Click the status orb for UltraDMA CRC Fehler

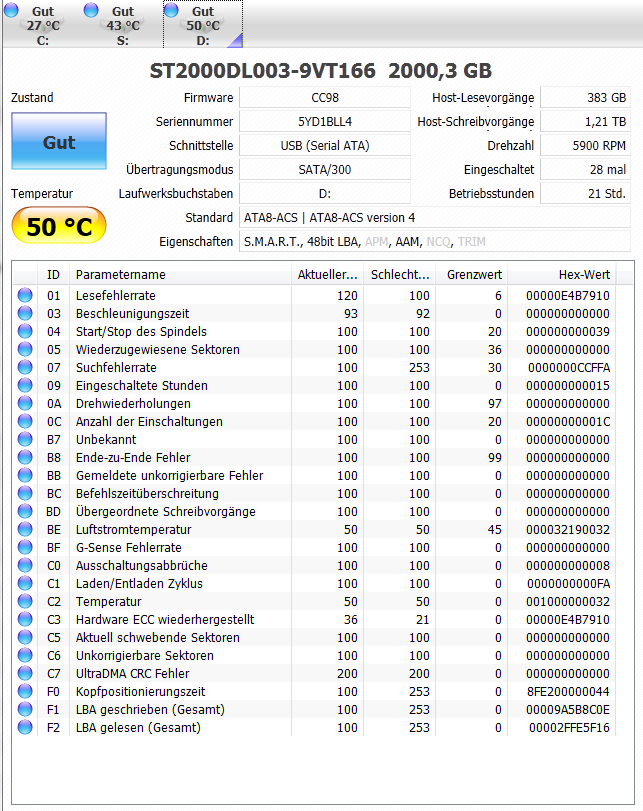(x=25, y=673)
